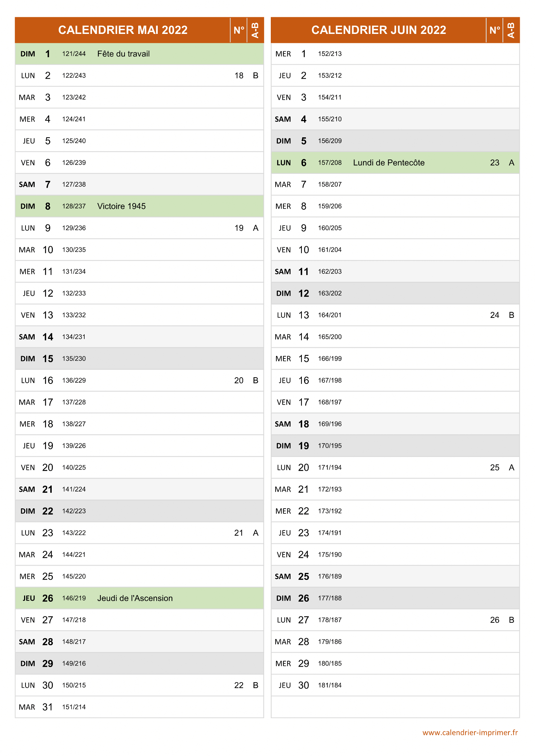Select the Calendrier Juin 2022 header
This screenshot has height=756, width=535.
click(378, 30)
